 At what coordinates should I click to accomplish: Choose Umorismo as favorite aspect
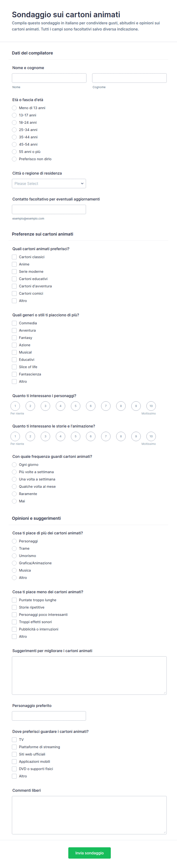pyautogui.click(x=14, y=556)
